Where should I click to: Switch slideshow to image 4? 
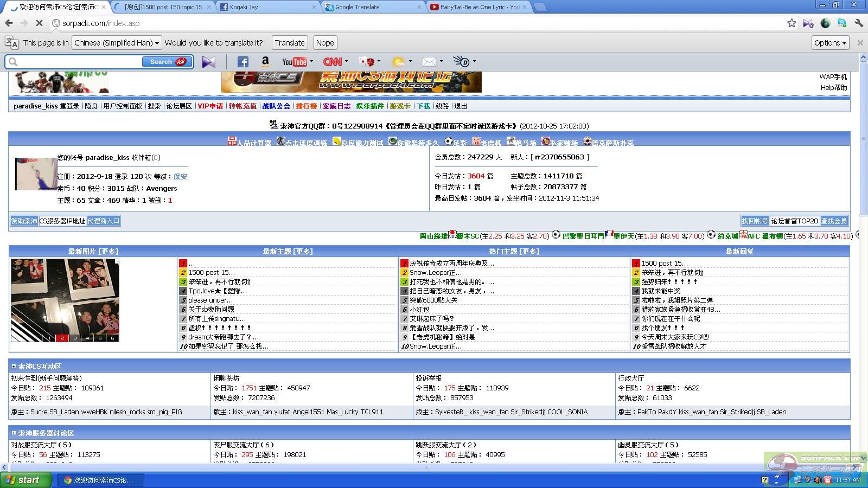tap(87, 338)
